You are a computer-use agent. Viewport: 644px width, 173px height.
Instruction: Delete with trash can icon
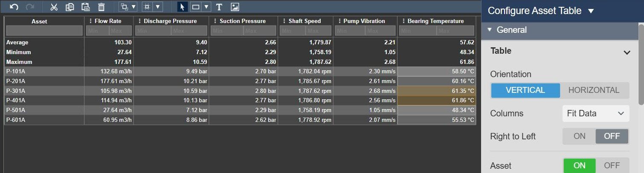pyautogui.click(x=102, y=7)
